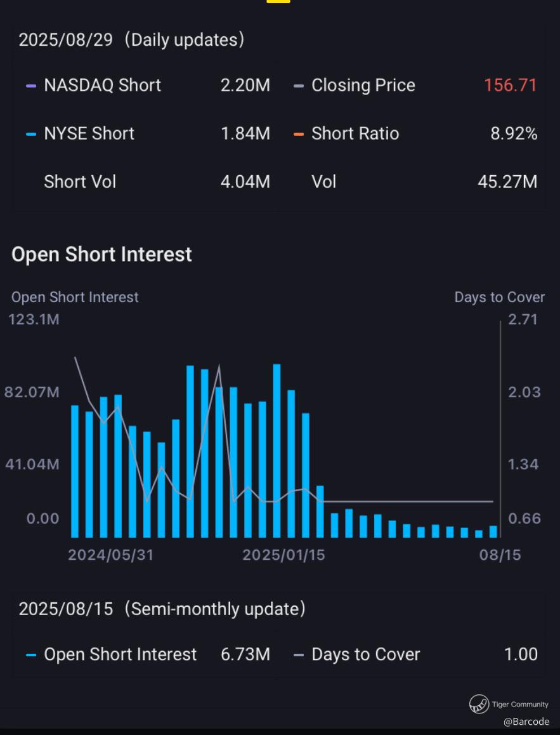
Task: Tap the Open Short Interest section title
Action: pyautogui.click(x=101, y=255)
